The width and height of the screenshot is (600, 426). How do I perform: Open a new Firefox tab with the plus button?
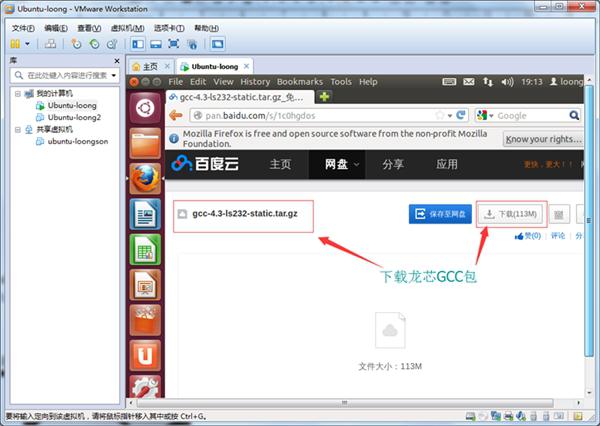pyautogui.click(x=324, y=97)
